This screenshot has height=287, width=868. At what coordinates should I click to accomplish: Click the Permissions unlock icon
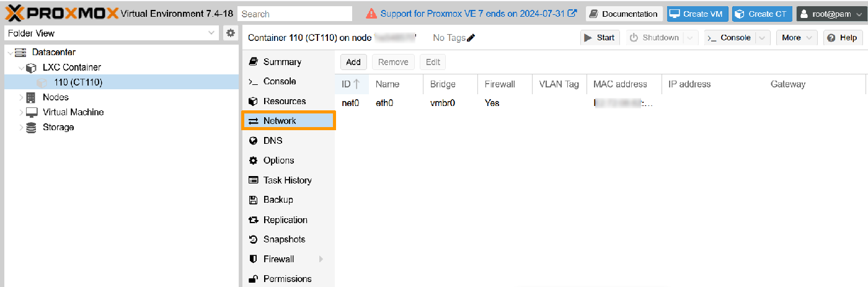253,279
